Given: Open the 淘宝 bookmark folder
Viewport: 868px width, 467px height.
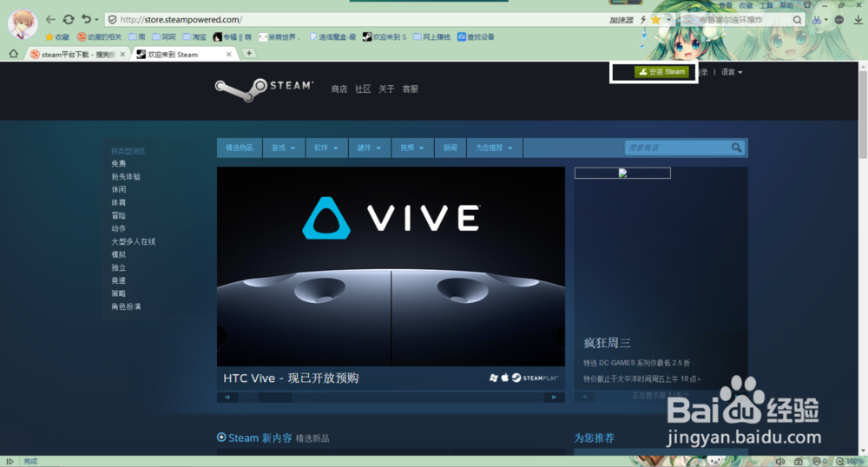Looking at the screenshot, I should pyautogui.click(x=194, y=37).
